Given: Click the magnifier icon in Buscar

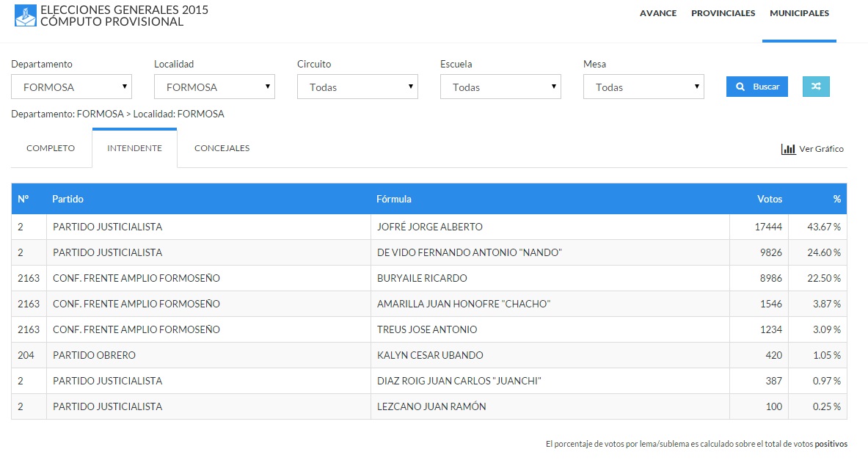Looking at the screenshot, I should tap(740, 87).
